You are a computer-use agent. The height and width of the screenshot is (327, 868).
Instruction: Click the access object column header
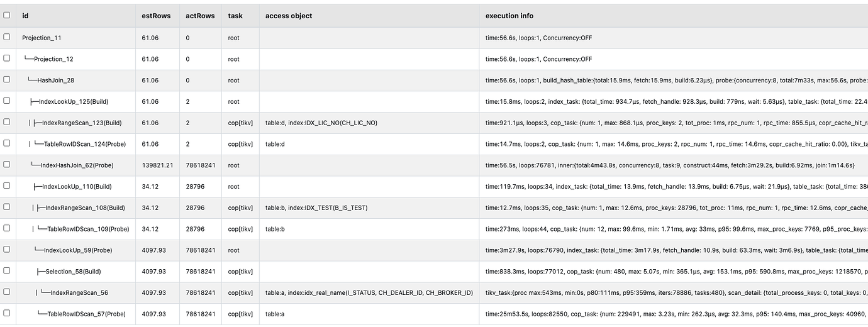(x=289, y=16)
